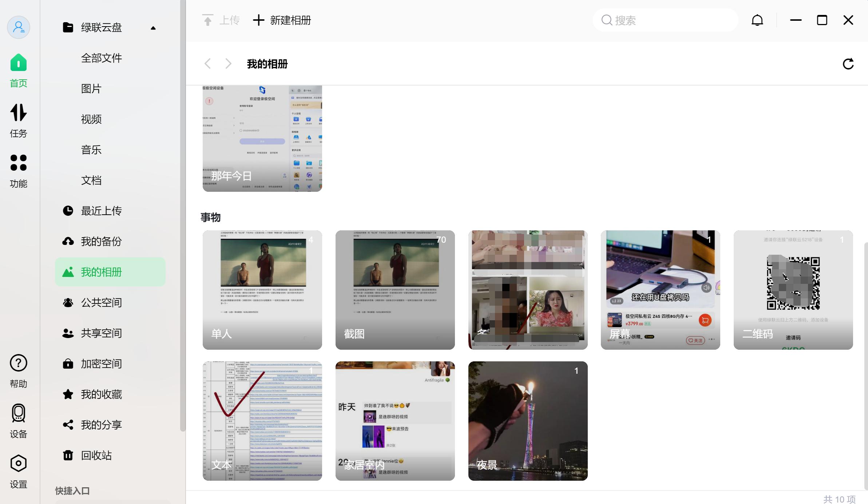Collapse the 绿联云盘 section with its arrow
This screenshot has height=504, width=868.
click(153, 28)
